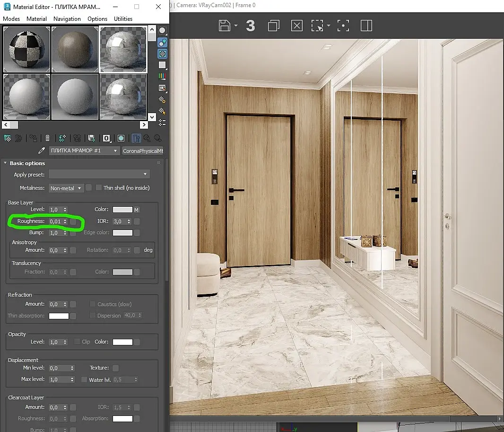Select the wood material sample sphere
Image resolution: width=504 pixels, height=432 pixels.
(75, 49)
